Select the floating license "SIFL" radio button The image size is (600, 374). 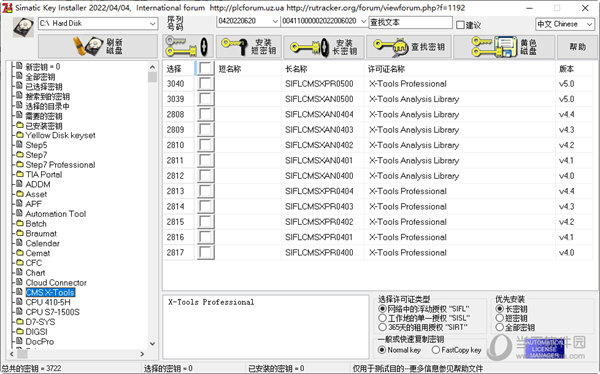(x=382, y=309)
